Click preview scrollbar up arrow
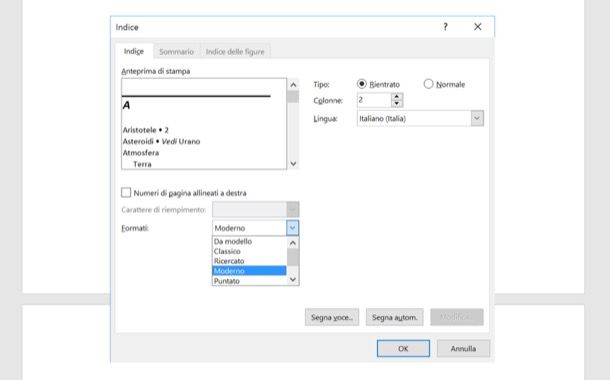610x380 pixels. (x=293, y=84)
